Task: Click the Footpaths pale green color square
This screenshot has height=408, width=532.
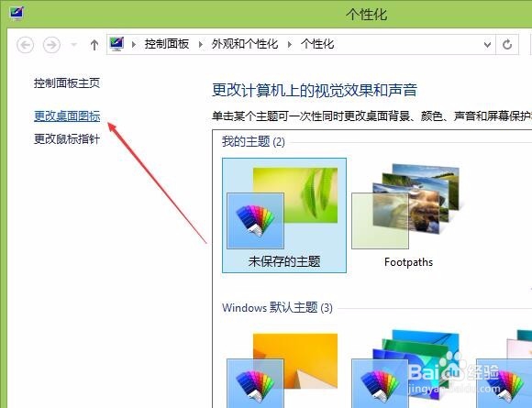Action: tap(380, 221)
